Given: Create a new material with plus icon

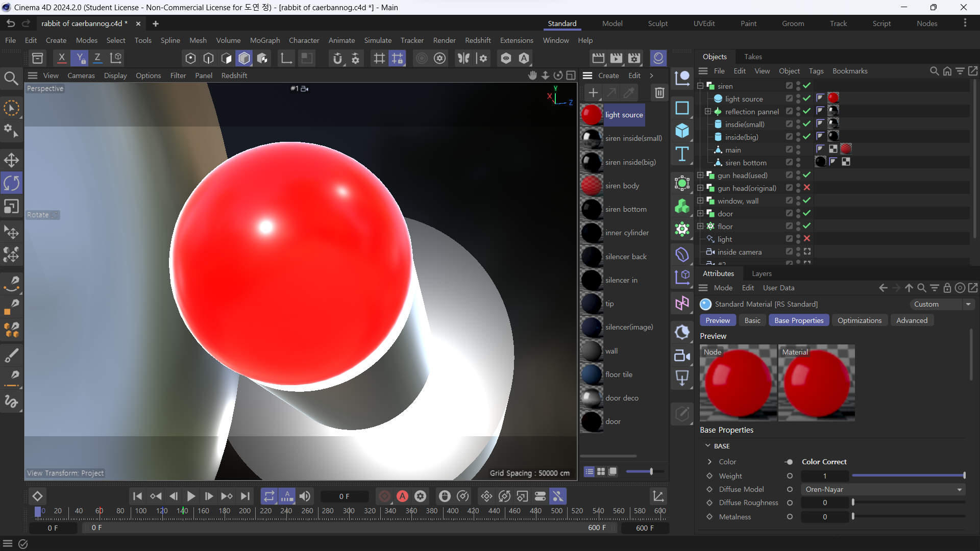Looking at the screenshot, I should 593,92.
